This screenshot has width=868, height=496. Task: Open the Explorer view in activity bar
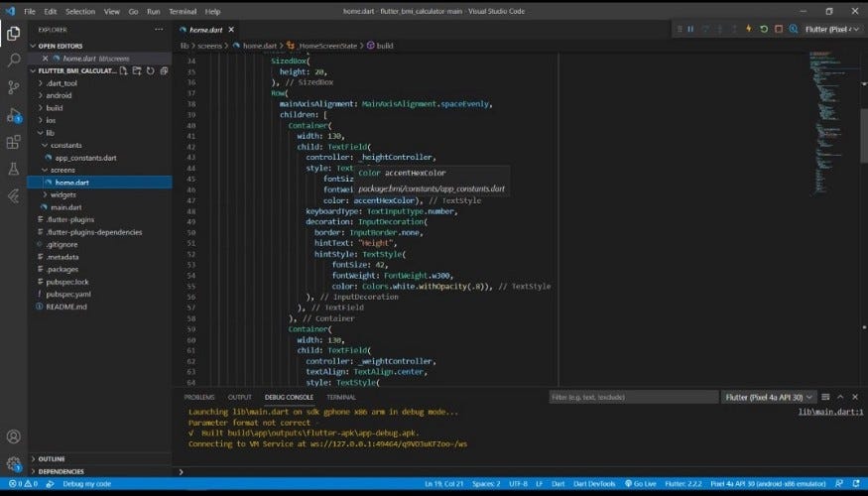[13, 33]
